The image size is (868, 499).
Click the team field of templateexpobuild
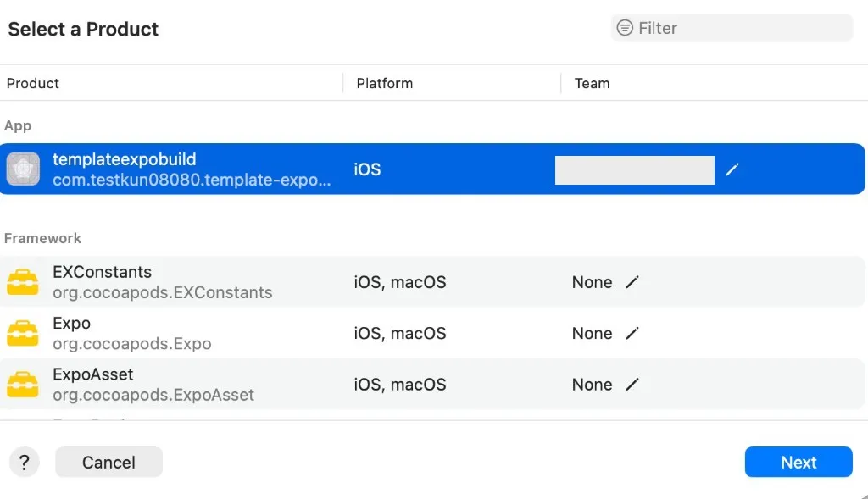click(x=634, y=169)
